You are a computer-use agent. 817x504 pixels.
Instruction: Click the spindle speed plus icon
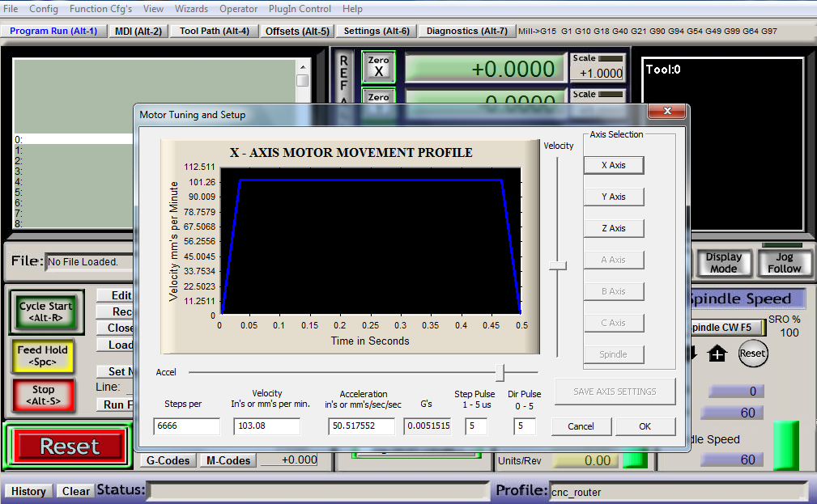(x=717, y=354)
